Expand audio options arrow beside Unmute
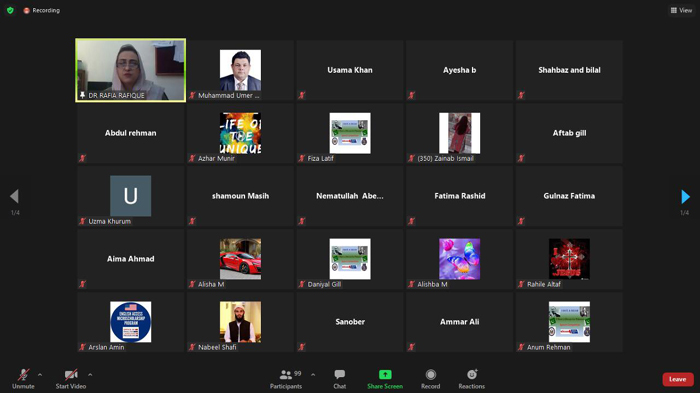 pos(40,375)
